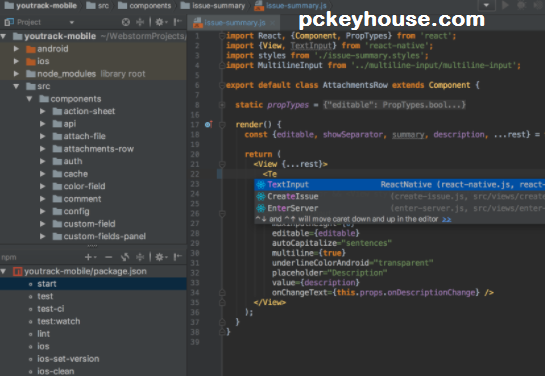Place the caret after <Te on line 22

277,174
